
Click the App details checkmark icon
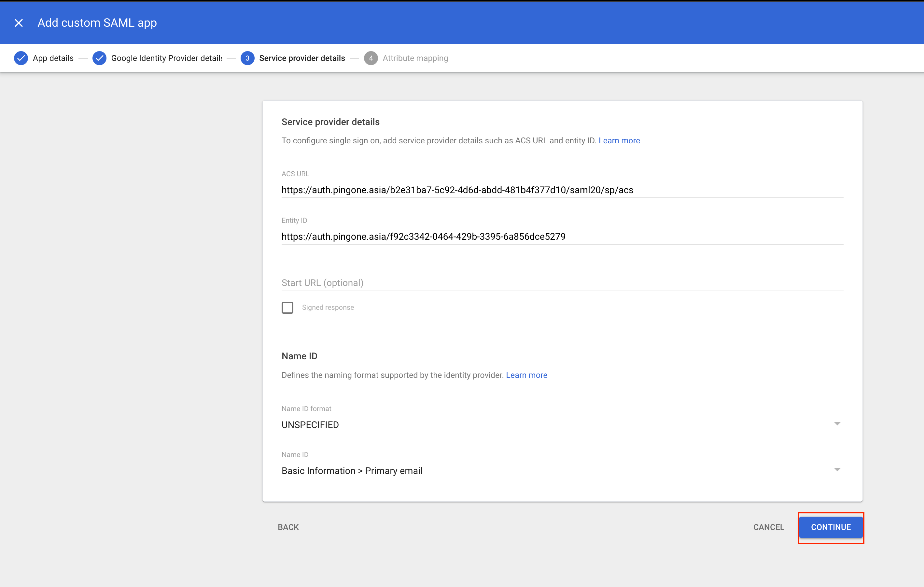click(x=21, y=58)
